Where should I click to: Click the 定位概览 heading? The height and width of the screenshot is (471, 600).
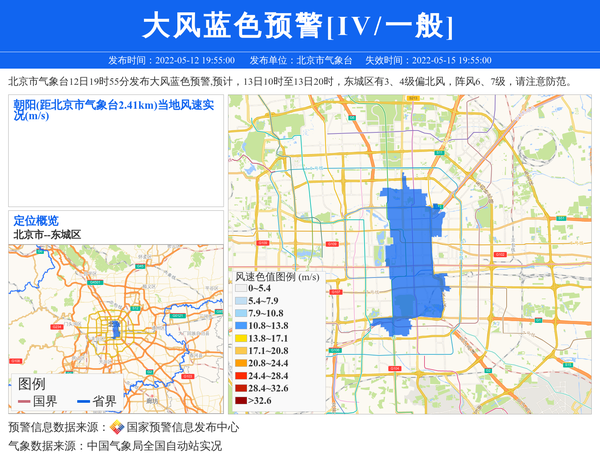coord(36,221)
